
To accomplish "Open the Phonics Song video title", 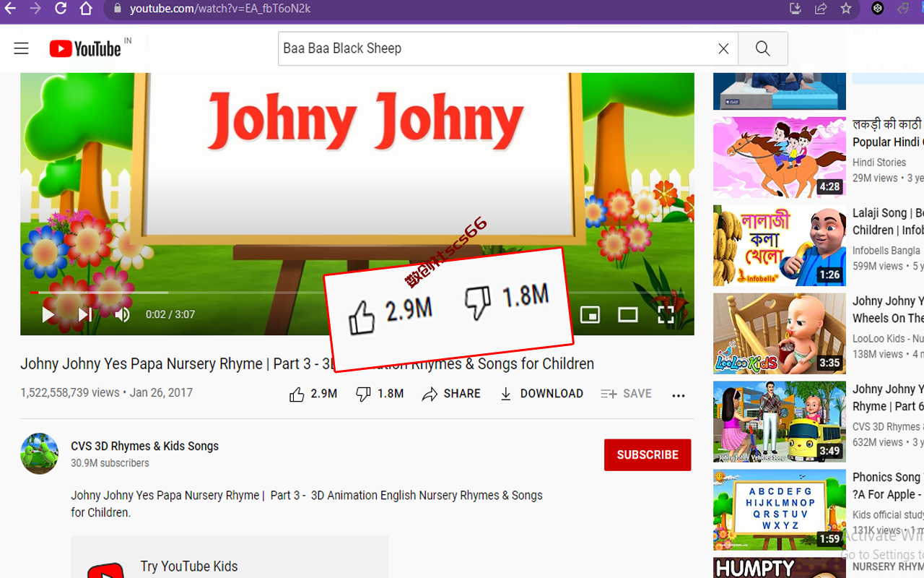I will coord(888,486).
